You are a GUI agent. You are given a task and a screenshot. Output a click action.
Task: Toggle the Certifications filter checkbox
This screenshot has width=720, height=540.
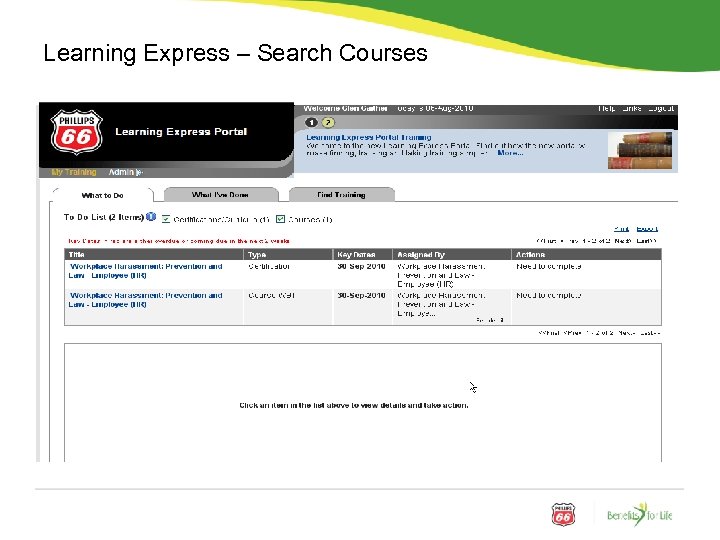(x=166, y=219)
